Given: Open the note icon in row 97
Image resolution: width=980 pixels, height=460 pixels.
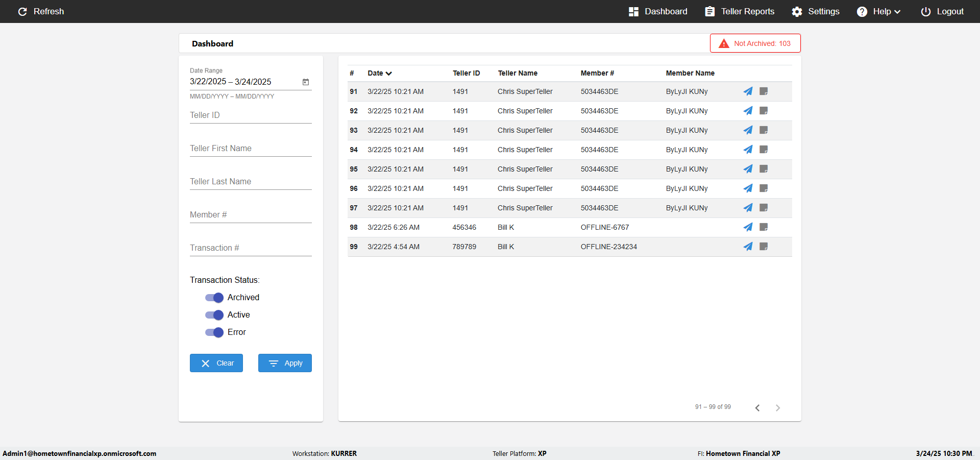Looking at the screenshot, I should (764, 208).
